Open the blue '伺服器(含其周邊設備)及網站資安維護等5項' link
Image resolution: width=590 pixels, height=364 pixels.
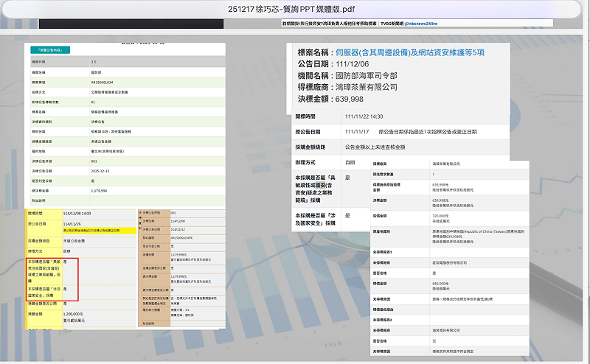click(x=410, y=52)
